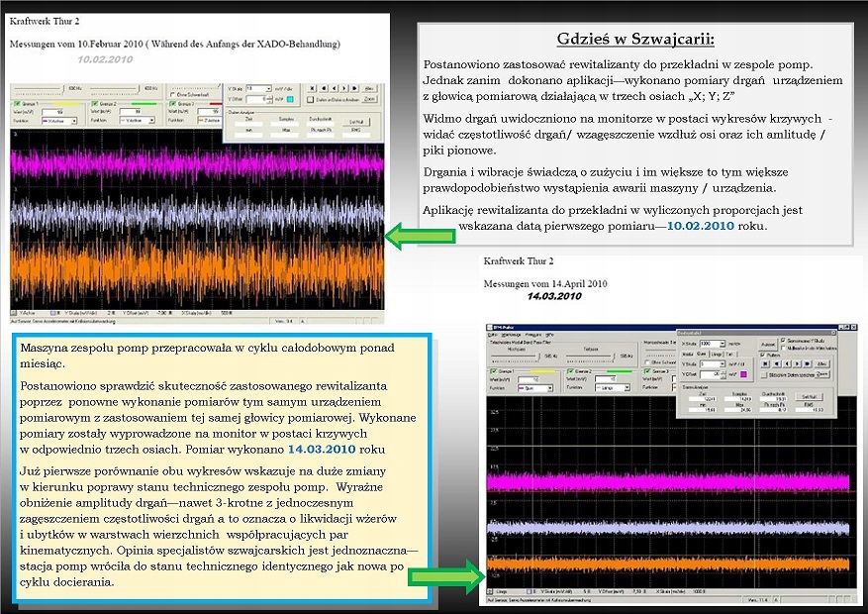Toggle the Puffern checkbox
Image resolution: width=868 pixels, height=614 pixels.
click(763, 355)
